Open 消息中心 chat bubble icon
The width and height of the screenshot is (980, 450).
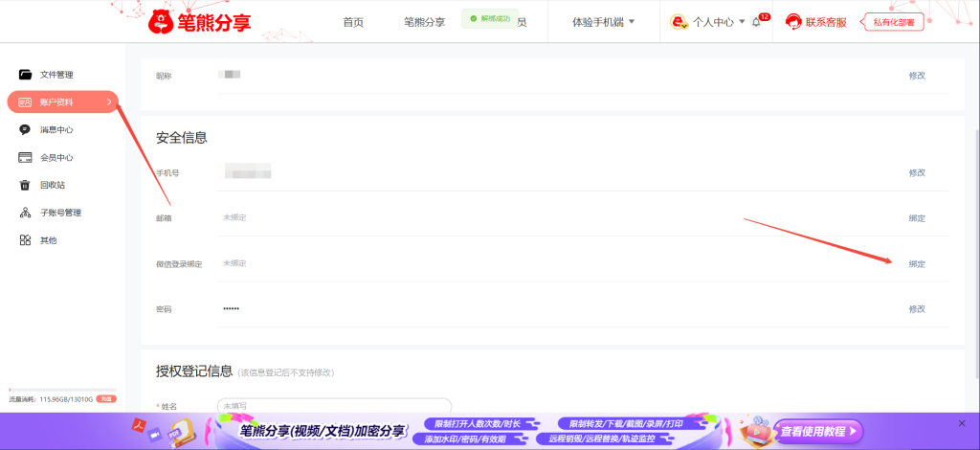click(26, 130)
